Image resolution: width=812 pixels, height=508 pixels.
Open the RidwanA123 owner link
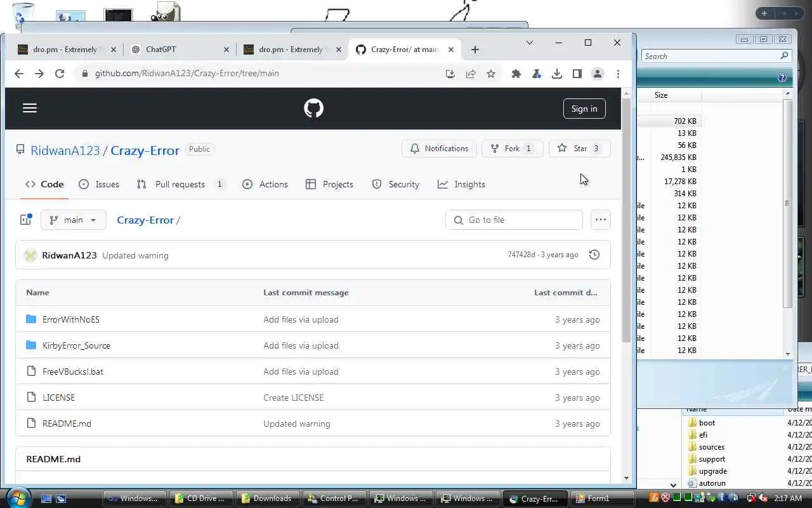tap(65, 150)
